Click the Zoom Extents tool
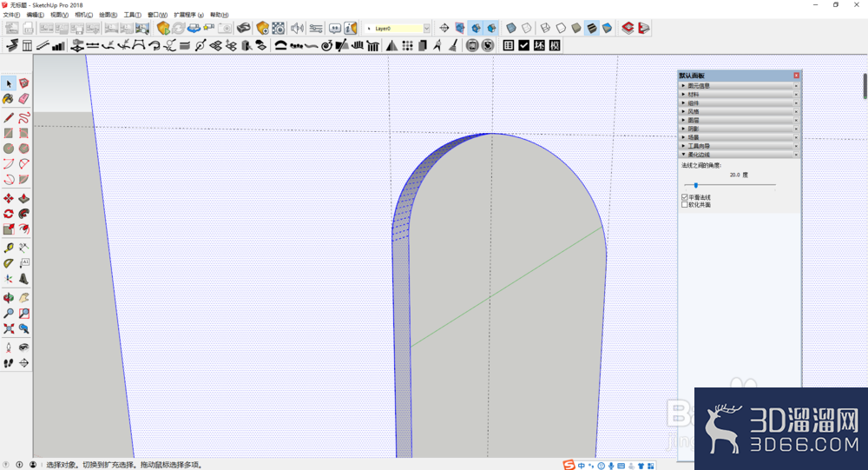 (9, 328)
